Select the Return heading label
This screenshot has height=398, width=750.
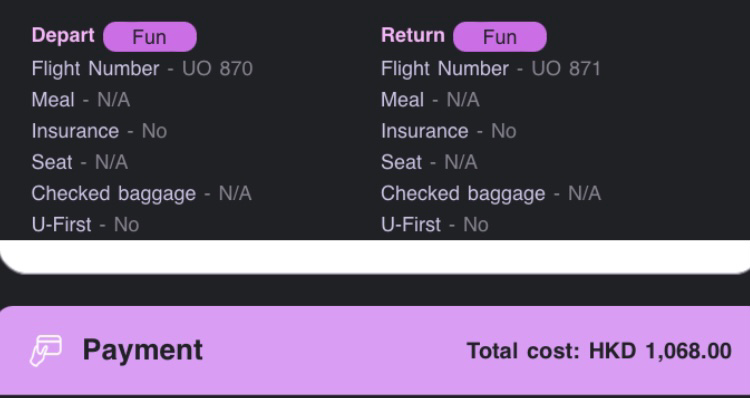click(x=413, y=35)
